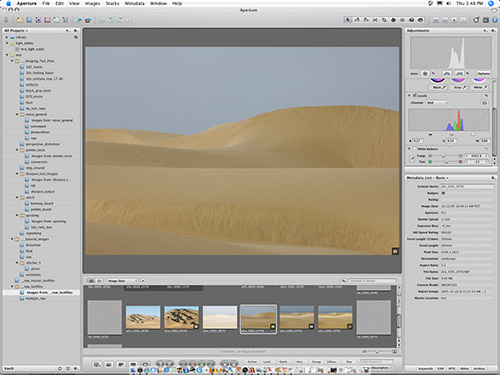This screenshot has width=500, height=375.
Task: Collapse the stitch folder arrow
Action: coord(17,197)
